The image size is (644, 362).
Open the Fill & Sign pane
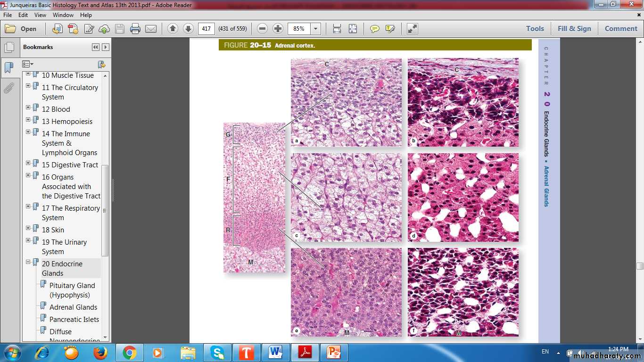[x=574, y=29]
